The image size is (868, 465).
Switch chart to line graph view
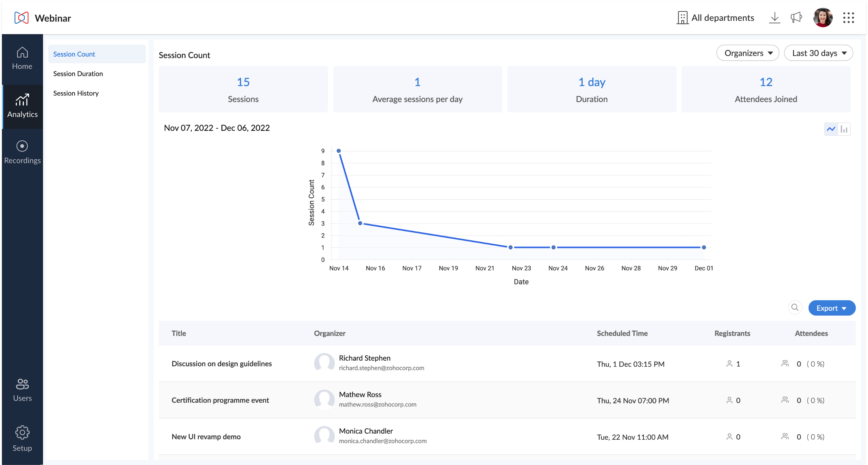[x=831, y=129]
